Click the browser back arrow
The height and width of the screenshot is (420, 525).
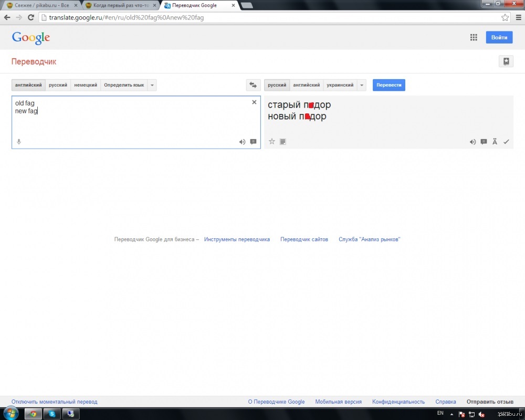(x=7, y=17)
